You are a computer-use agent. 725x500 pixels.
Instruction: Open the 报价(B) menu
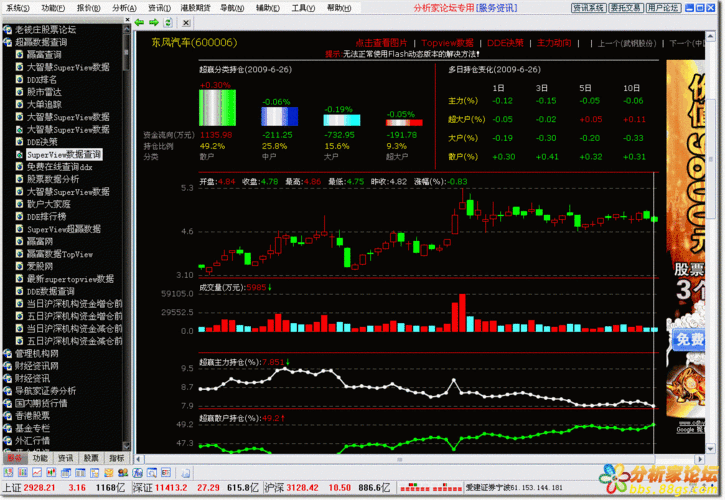(88, 8)
